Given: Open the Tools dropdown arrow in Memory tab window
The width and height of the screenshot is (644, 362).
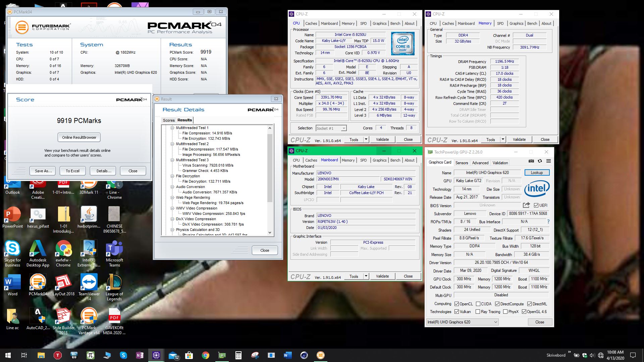Looking at the screenshot, I should click(503, 139).
